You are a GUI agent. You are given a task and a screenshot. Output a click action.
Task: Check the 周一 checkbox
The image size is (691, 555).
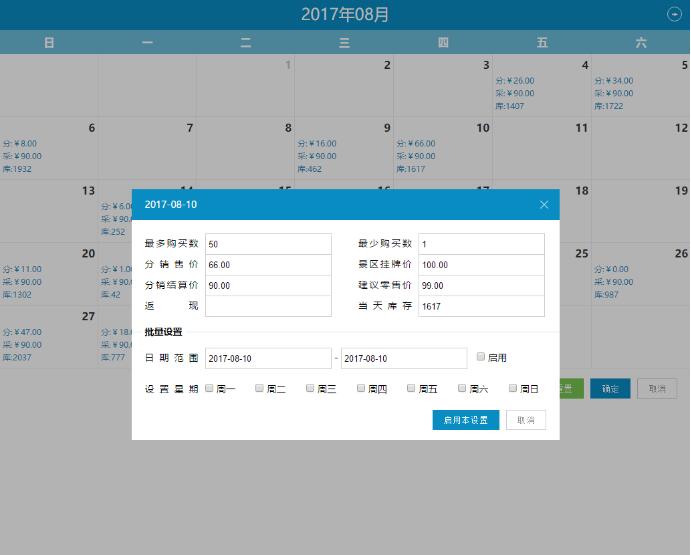click(209, 388)
